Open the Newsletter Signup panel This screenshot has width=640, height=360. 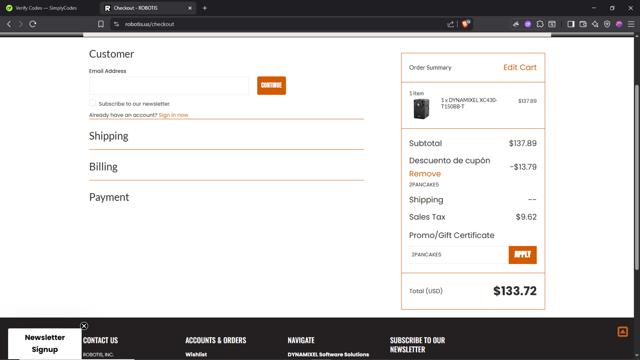coord(44,343)
